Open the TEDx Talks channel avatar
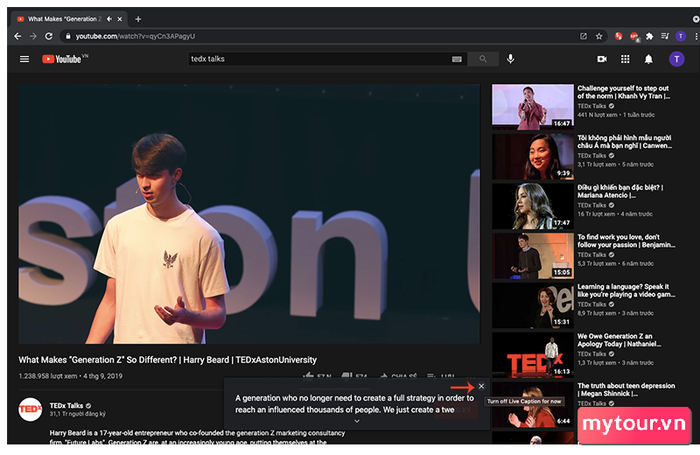This screenshot has height=455, width=700. (30, 409)
